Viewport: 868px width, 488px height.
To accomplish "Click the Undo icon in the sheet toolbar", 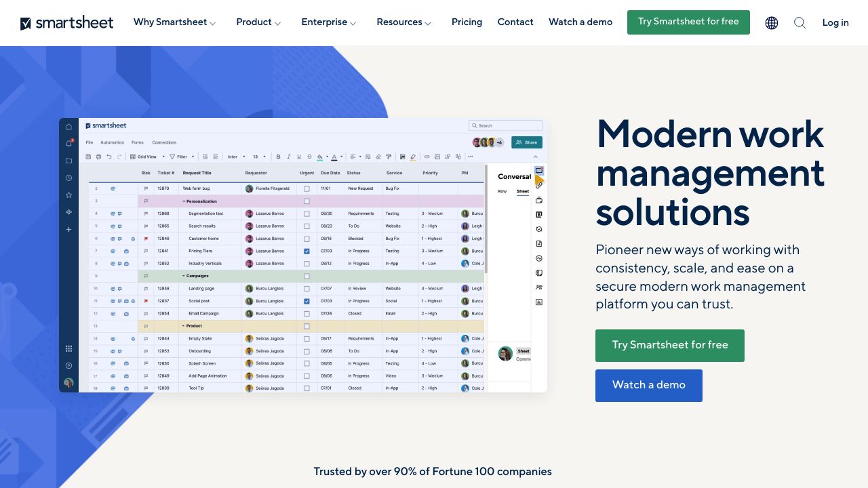I will click(x=108, y=157).
